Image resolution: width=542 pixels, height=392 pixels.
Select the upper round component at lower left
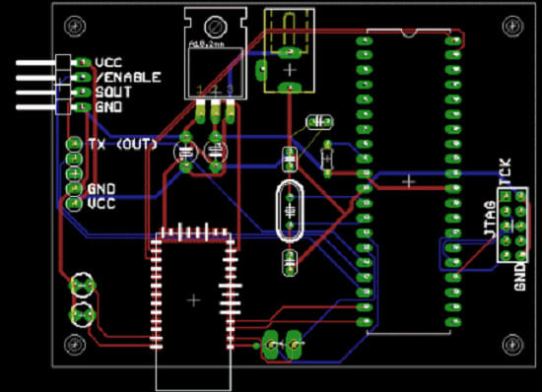82,285
